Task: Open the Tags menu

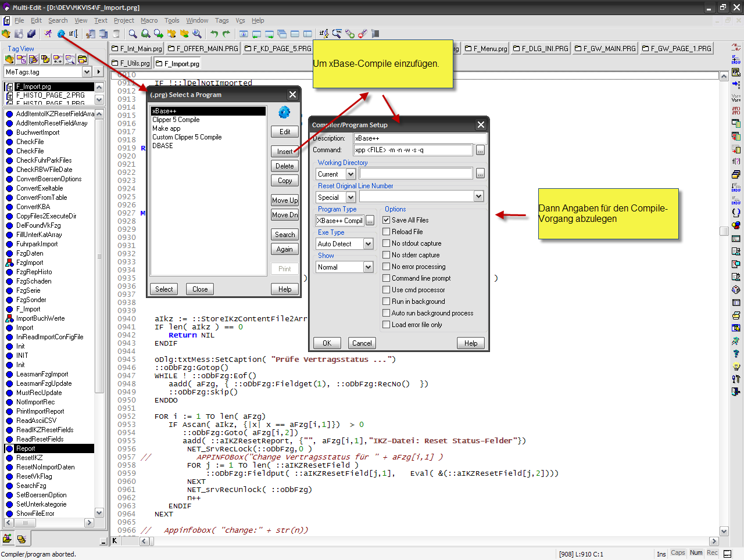Action: (222, 20)
